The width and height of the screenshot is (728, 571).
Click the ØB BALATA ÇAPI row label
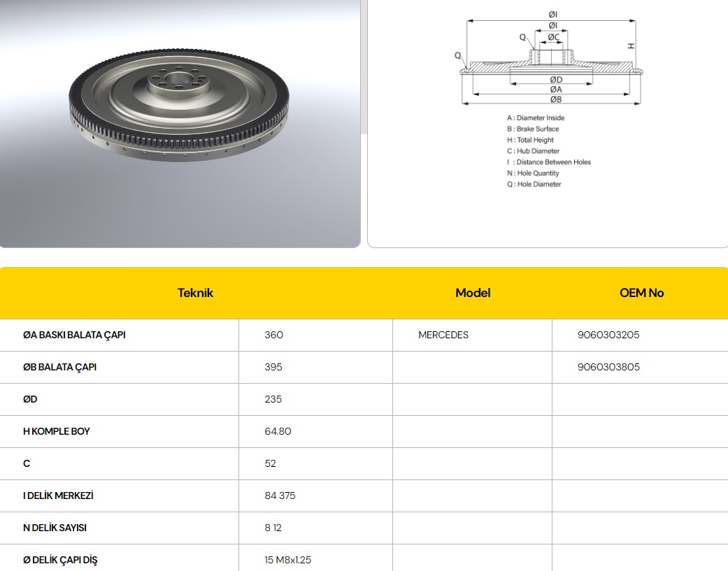coord(59,367)
